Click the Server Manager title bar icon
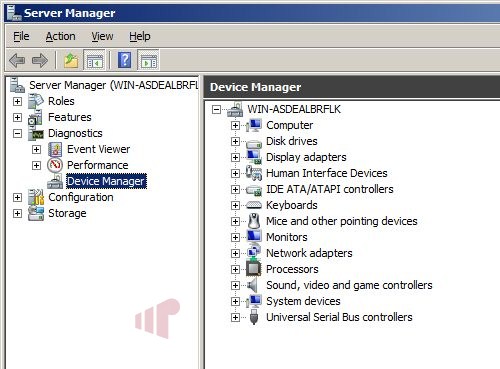The width and height of the screenshot is (500, 369). click(14, 13)
